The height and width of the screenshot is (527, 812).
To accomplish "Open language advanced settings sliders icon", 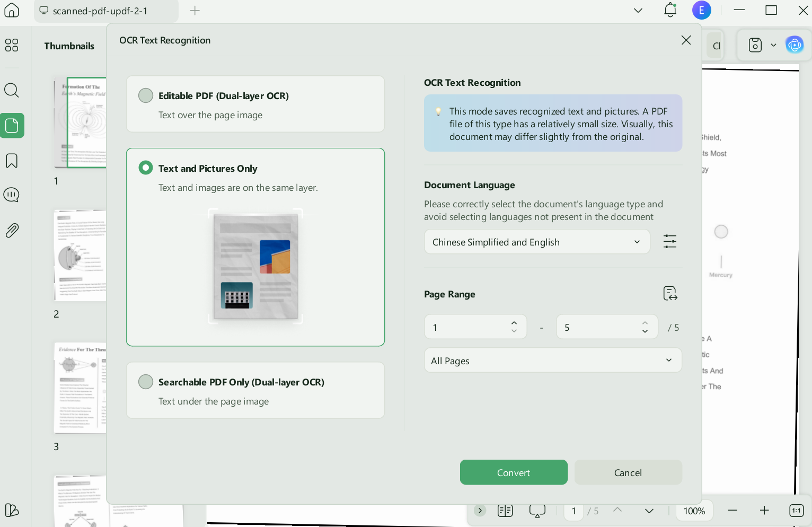I will pos(670,242).
